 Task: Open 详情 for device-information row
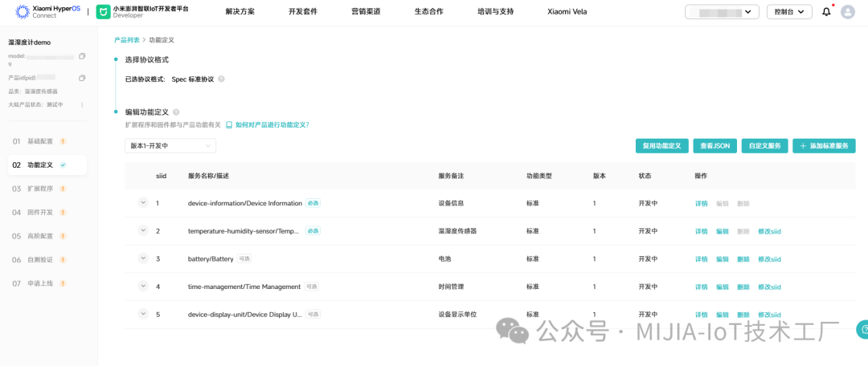702,203
